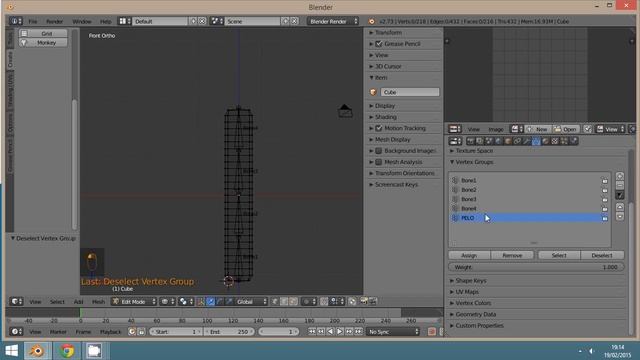Screen dimensions: 640x360
Task: Delete screen layout with X icon
Action: (x=202, y=21)
